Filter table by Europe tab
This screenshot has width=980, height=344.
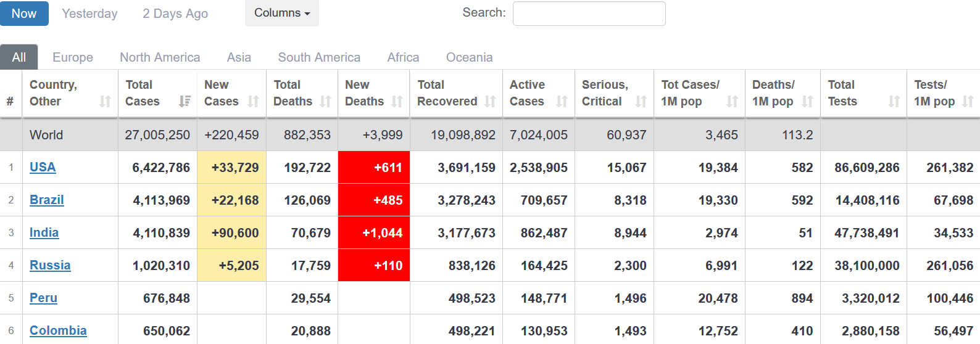pos(73,57)
